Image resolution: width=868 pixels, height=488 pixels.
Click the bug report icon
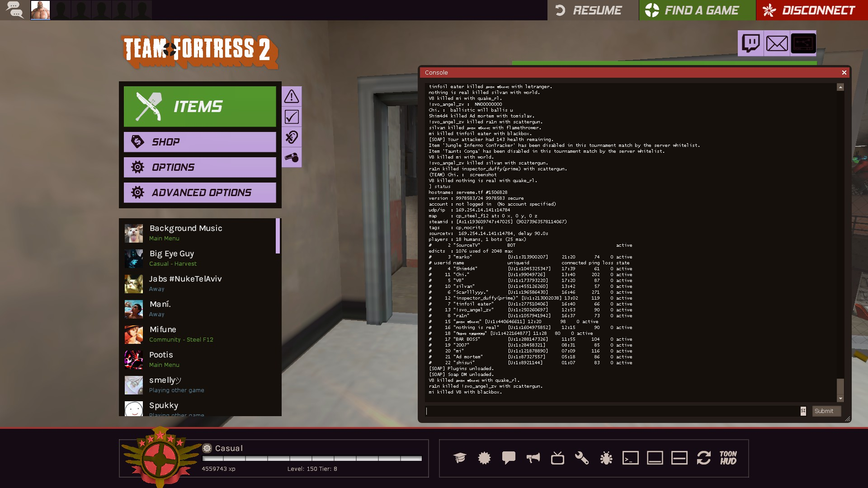tap(606, 458)
